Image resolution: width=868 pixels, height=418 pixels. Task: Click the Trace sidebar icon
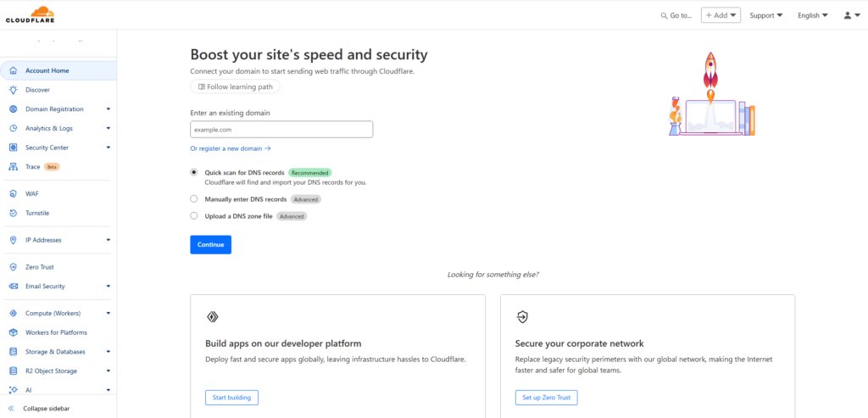click(13, 167)
